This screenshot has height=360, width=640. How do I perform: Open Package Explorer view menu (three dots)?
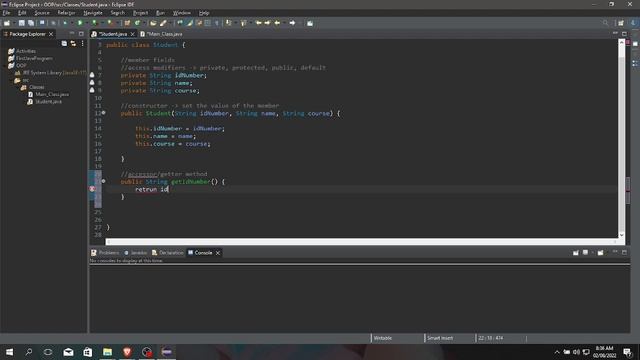pyautogui.click(x=82, y=43)
